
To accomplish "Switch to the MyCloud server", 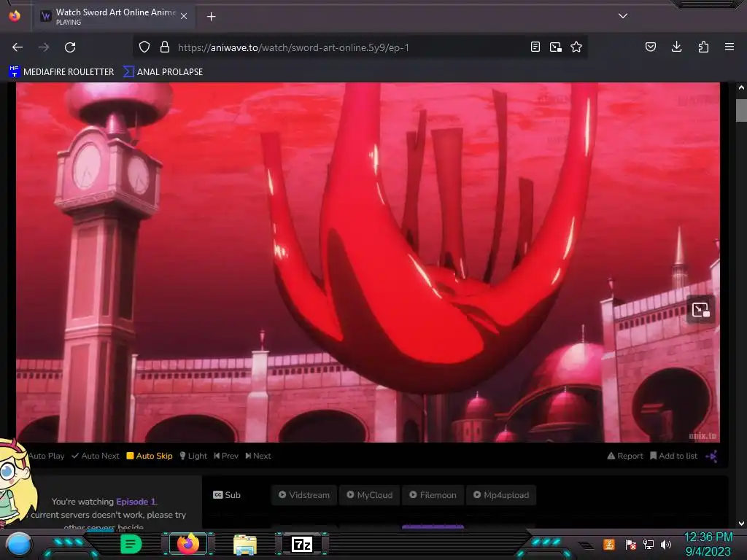I will [x=370, y=495].
